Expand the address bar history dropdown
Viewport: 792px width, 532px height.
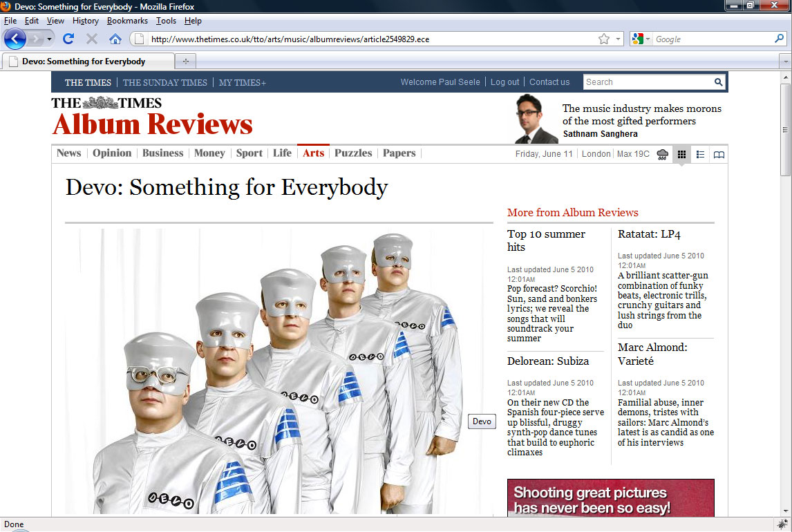click(618, 39)
